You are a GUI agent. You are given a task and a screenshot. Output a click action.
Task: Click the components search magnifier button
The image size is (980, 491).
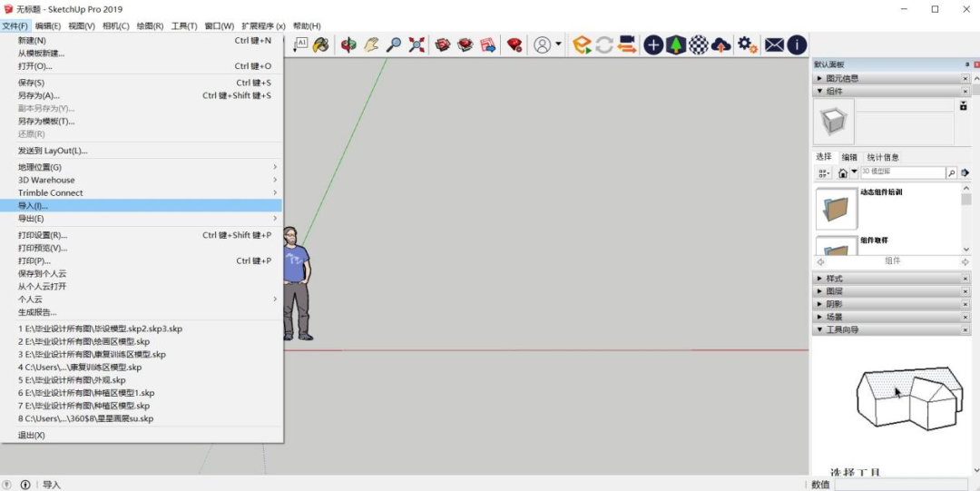click(951, 172)
